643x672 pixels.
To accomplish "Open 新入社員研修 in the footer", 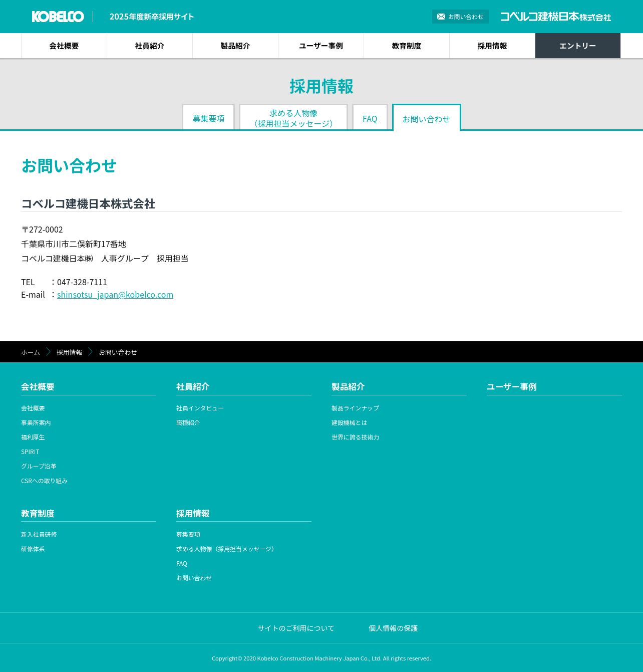I will 39,535.
